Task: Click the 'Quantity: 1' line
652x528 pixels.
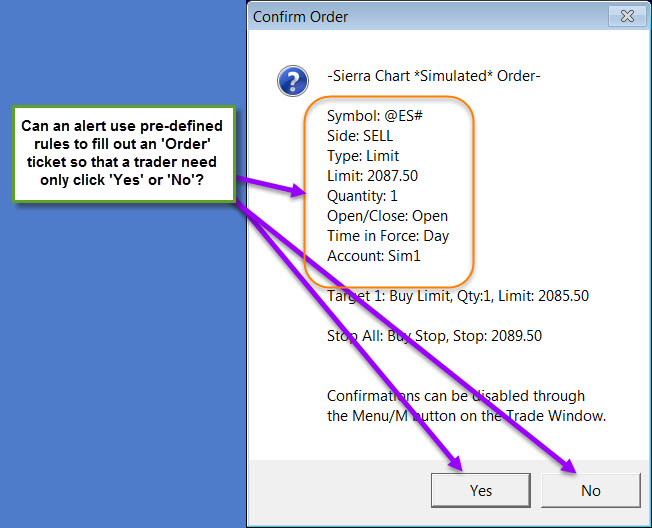Action: pyautogui.click(x=362, y=196)
